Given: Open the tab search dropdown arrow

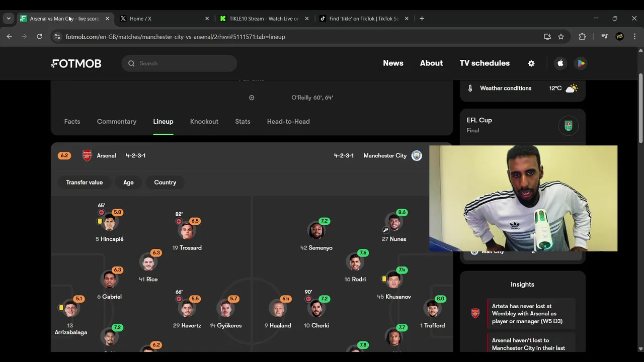Looking at the screenshot, I should [9, 19].
